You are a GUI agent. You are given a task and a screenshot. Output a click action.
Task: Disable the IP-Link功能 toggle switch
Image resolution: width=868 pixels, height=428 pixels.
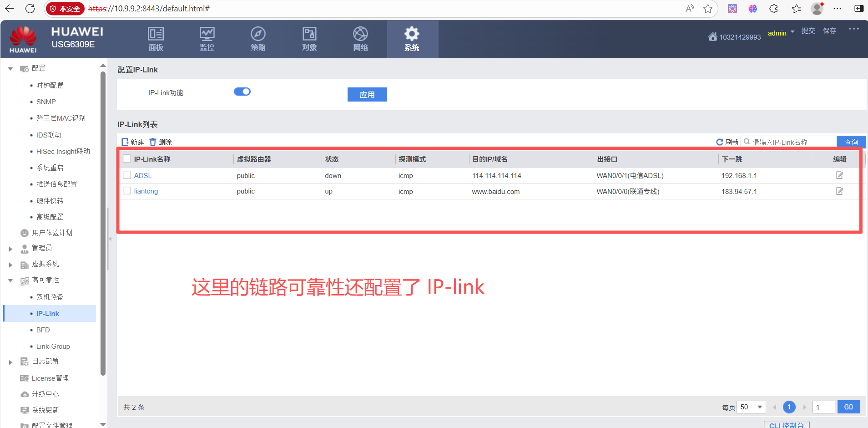pyautogui.click(x=242, y=92)
